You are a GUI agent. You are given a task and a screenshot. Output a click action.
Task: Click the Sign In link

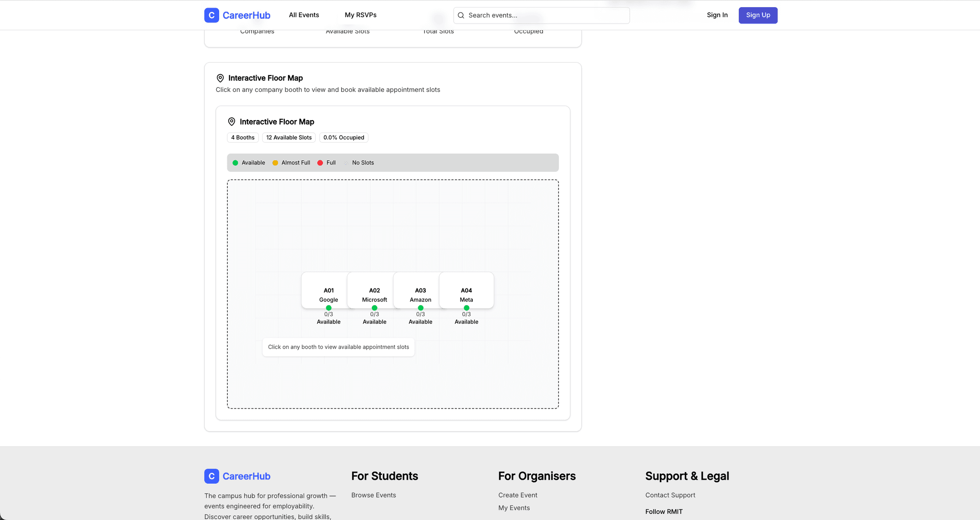pos(717,15)
